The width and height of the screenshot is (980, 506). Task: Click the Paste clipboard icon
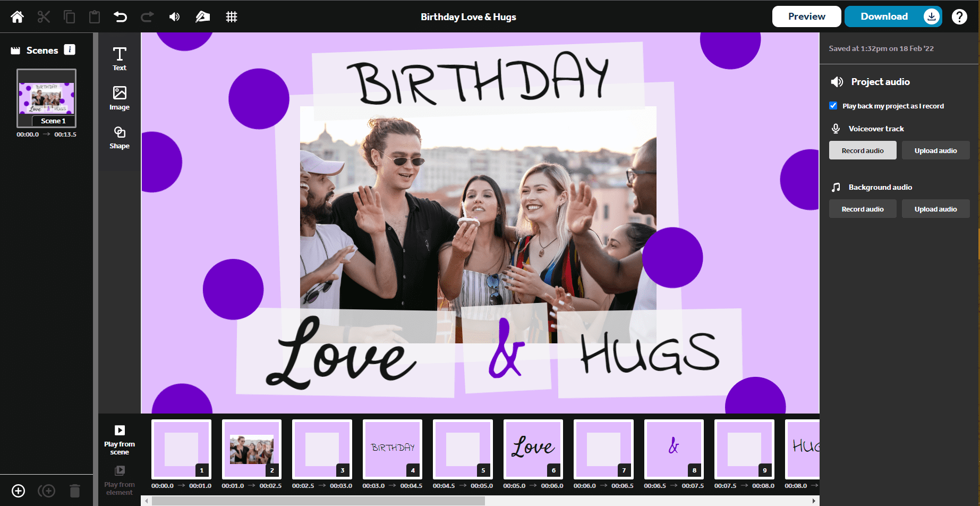[95, 17]
